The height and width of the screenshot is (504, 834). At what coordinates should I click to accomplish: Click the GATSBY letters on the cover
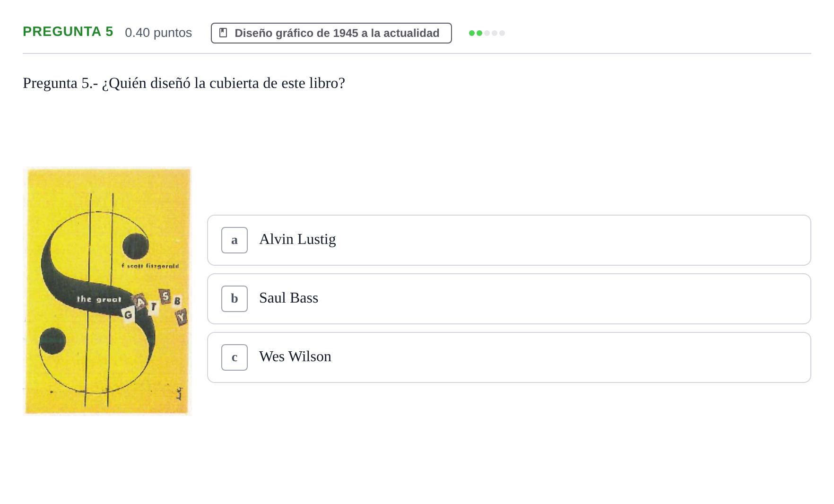(155, 306)
